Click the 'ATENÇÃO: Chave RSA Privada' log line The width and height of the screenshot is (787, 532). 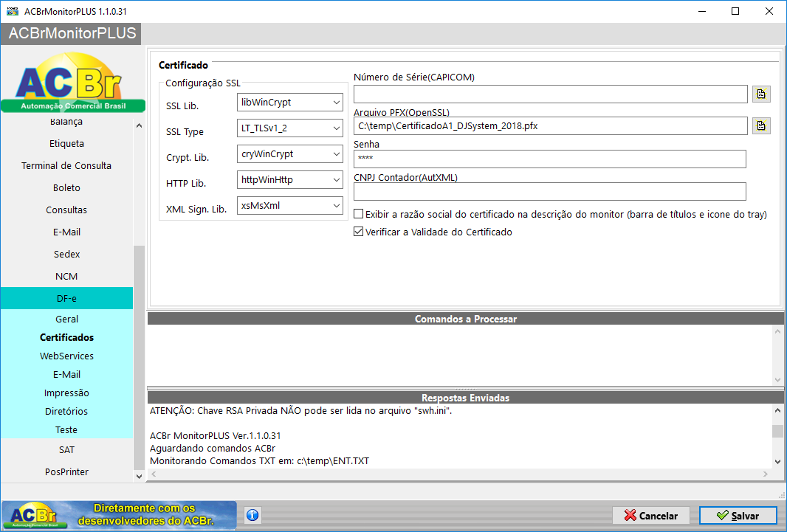pos(300,411)
